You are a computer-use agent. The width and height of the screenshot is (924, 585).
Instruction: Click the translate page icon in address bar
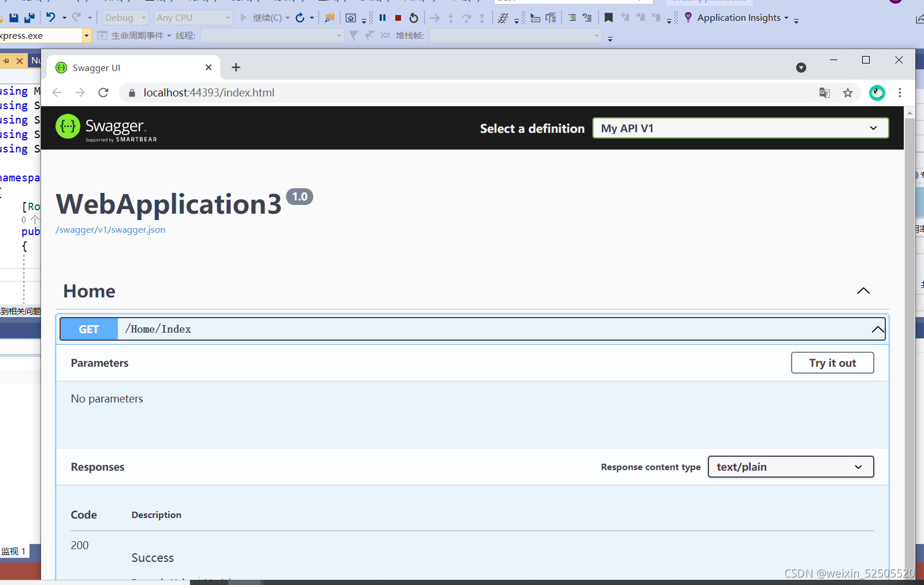(x=825, y=92)
